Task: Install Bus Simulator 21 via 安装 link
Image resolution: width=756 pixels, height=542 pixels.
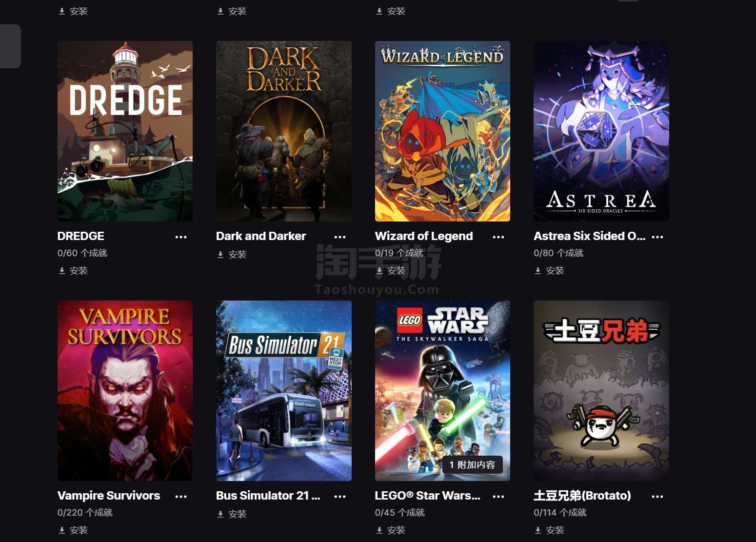Action: coord(232,514)
